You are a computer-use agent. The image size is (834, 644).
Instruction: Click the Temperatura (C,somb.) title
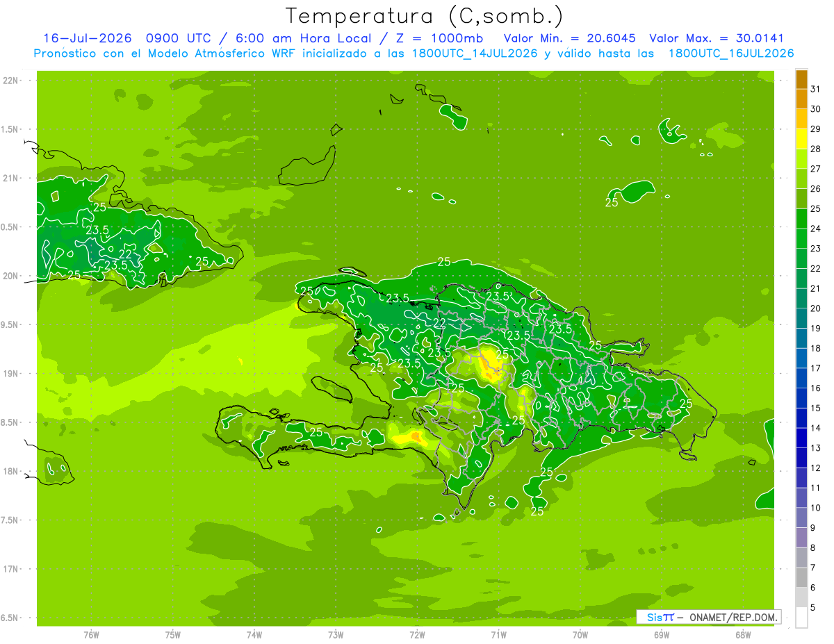click(x=425, y=16)
